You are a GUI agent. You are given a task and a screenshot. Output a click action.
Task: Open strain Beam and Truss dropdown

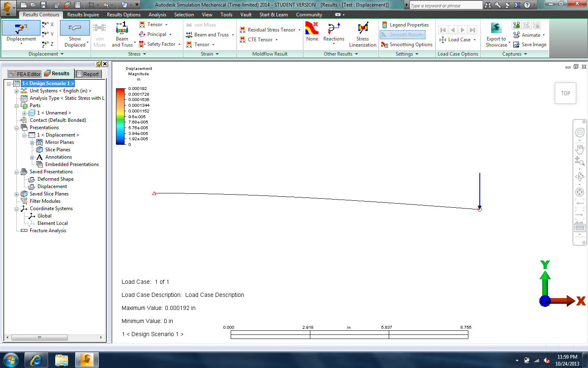(210, 35)
